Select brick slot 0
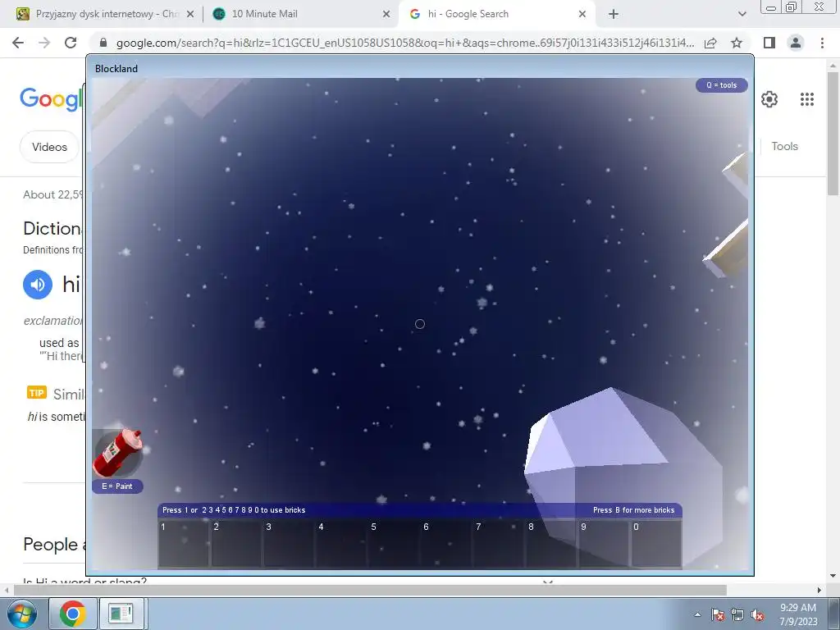 (x=655, y=543)
